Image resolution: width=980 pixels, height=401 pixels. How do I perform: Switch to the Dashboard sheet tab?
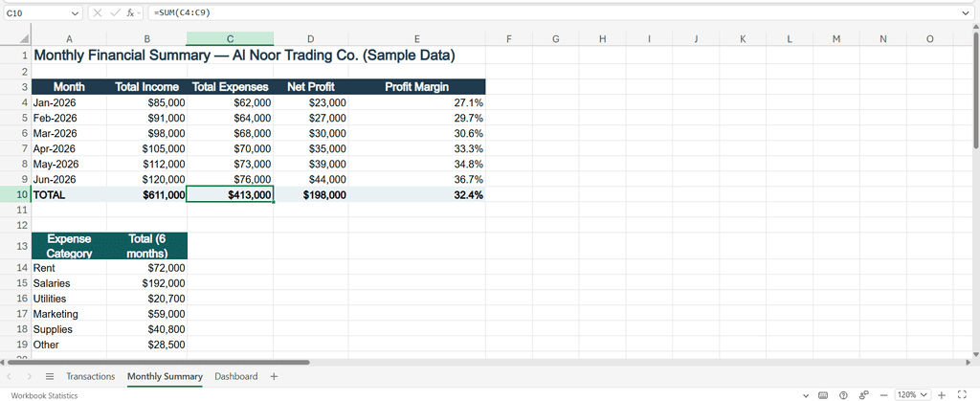(x=236, y=377)
